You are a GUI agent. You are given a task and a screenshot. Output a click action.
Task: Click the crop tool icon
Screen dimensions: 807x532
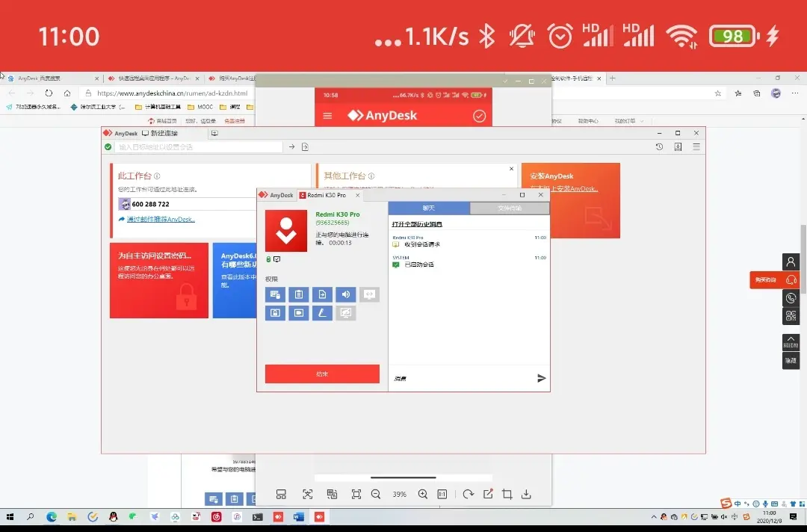(507, 494)
